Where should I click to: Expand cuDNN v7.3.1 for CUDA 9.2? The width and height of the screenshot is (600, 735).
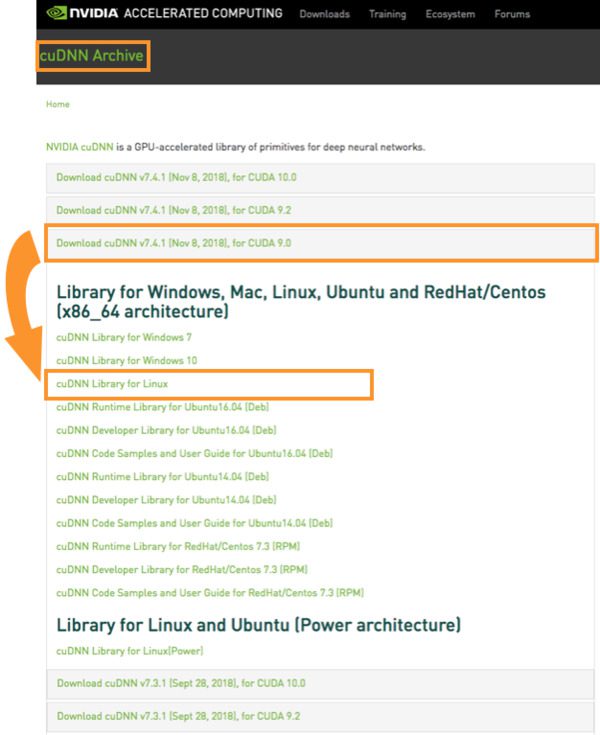(x=320, y=716)
